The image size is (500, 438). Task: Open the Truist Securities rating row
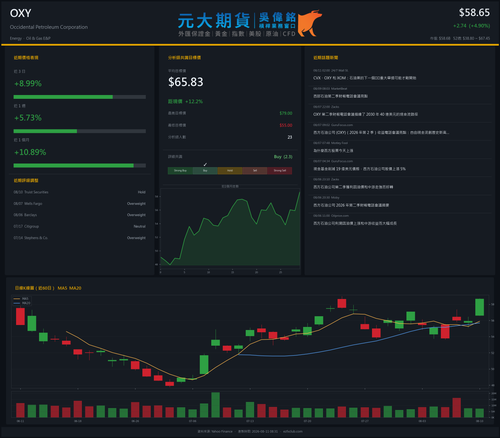click(80, 192)
